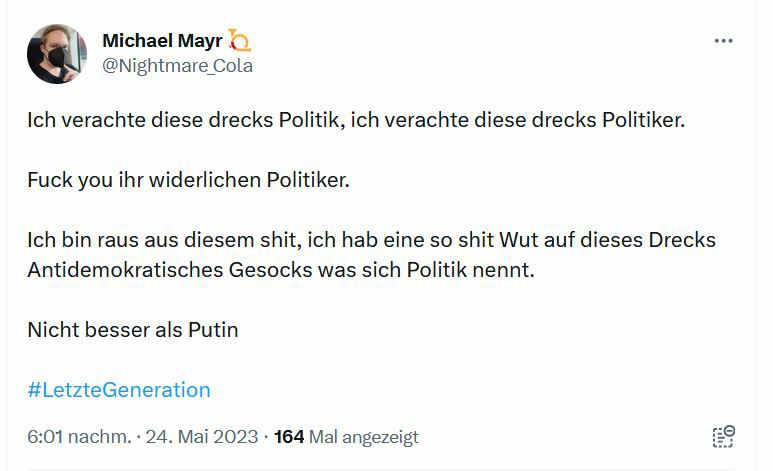Open the @Nightmare_Cola handle link
The image size is (773, 471).
click(177, 66)
